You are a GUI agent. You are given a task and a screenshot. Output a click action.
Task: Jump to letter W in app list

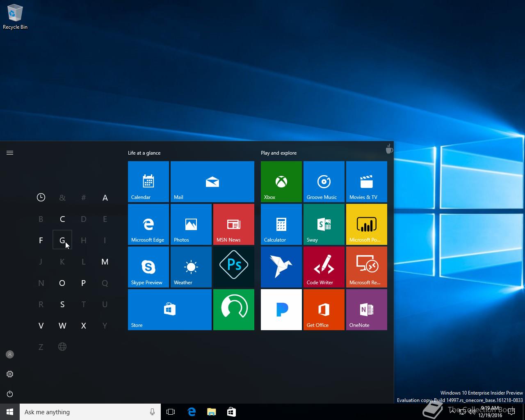(x=62, y=326)
